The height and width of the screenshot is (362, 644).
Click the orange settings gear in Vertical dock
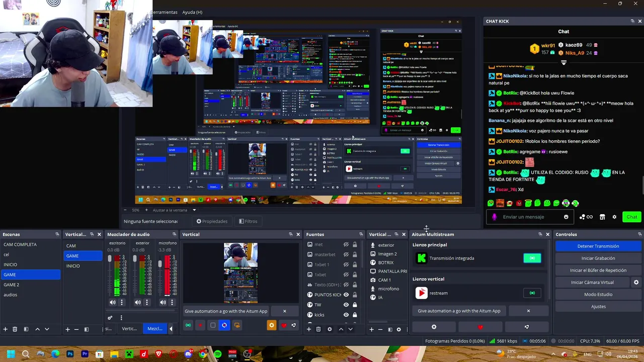(x=272, y=325)
